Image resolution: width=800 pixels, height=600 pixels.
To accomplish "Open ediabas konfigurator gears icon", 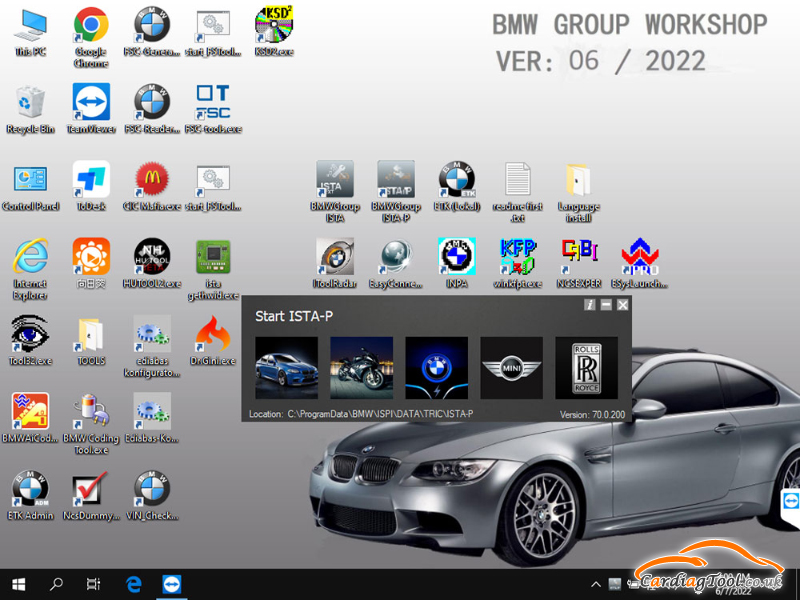I will point(152,346).
